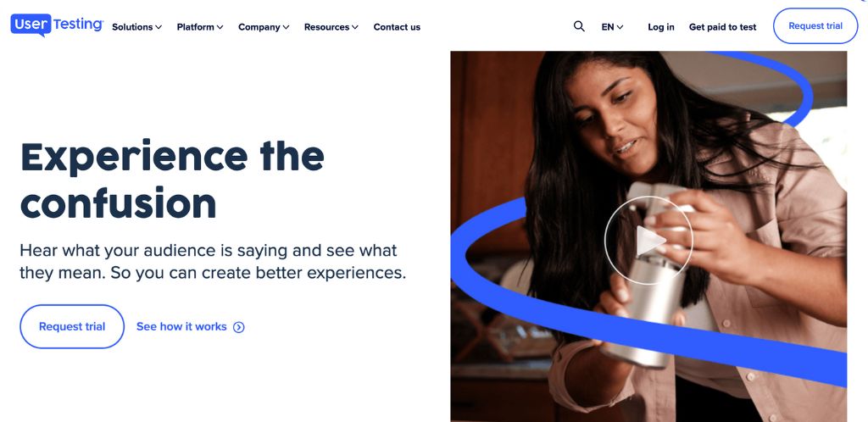Expand the Solutions dropdown menu
868x422 pixels.
point(136,26)
